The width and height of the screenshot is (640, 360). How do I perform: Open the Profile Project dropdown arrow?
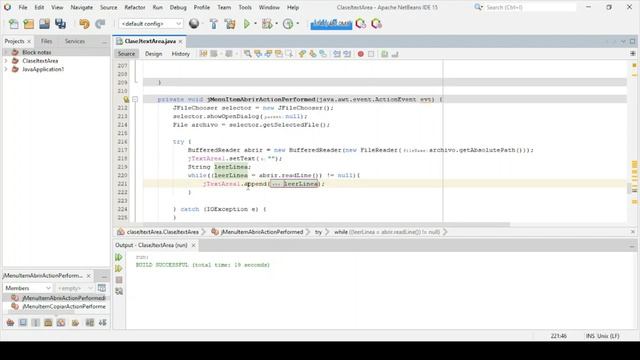298,24
